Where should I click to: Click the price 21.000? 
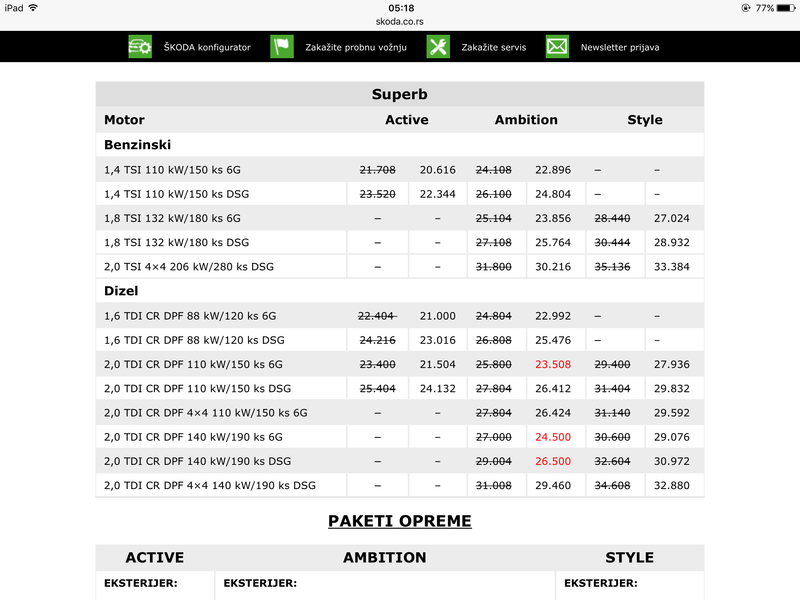(438, 316)
